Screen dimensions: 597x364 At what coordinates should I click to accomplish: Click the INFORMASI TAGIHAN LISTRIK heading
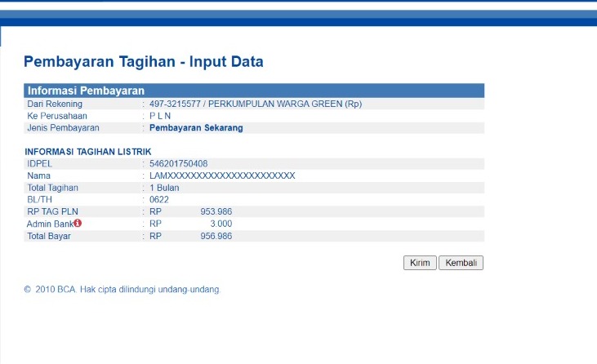[88, 152]
